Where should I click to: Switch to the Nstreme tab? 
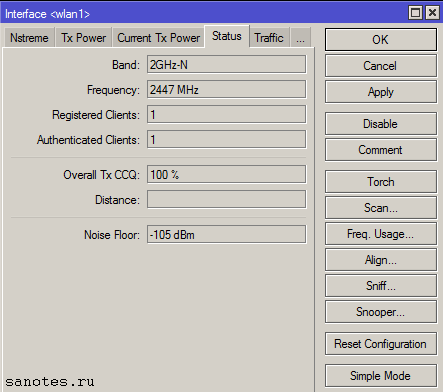coord(29,38)
